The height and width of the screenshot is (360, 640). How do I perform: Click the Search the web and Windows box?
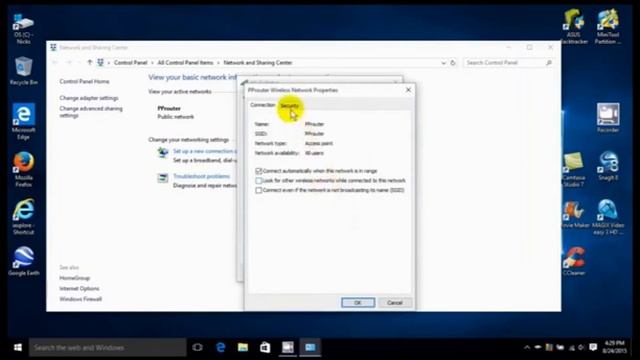click(107, 347)
